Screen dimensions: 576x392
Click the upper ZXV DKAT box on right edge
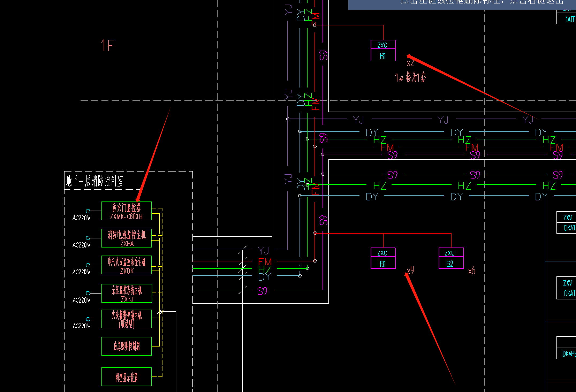pyautogui.click(x=566, y=222)
